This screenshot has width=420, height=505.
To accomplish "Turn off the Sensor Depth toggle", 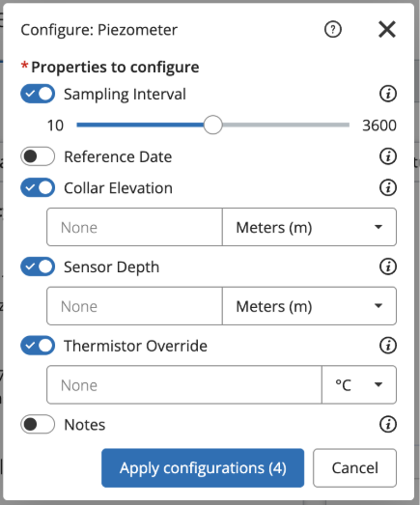I will 38,267.
